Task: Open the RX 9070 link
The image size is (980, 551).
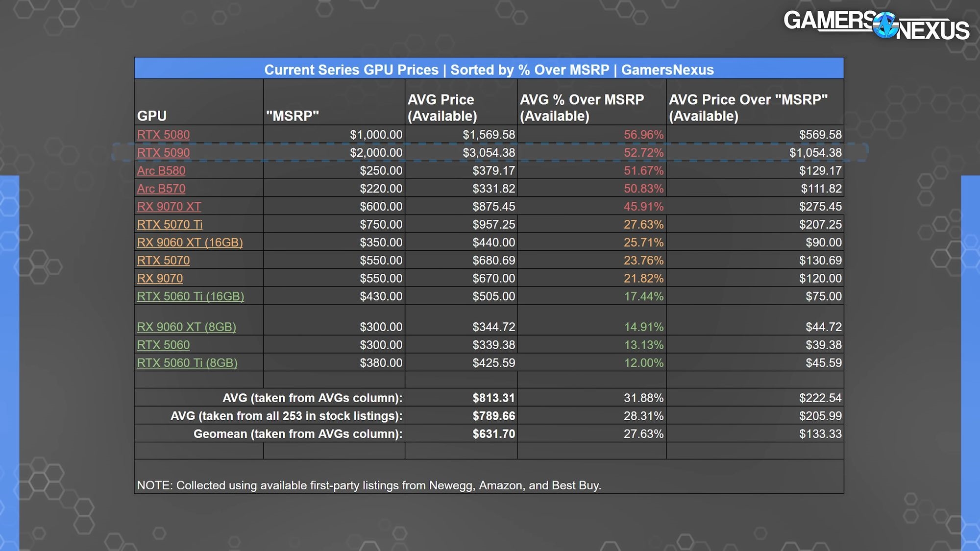Action: pos(160,279)
